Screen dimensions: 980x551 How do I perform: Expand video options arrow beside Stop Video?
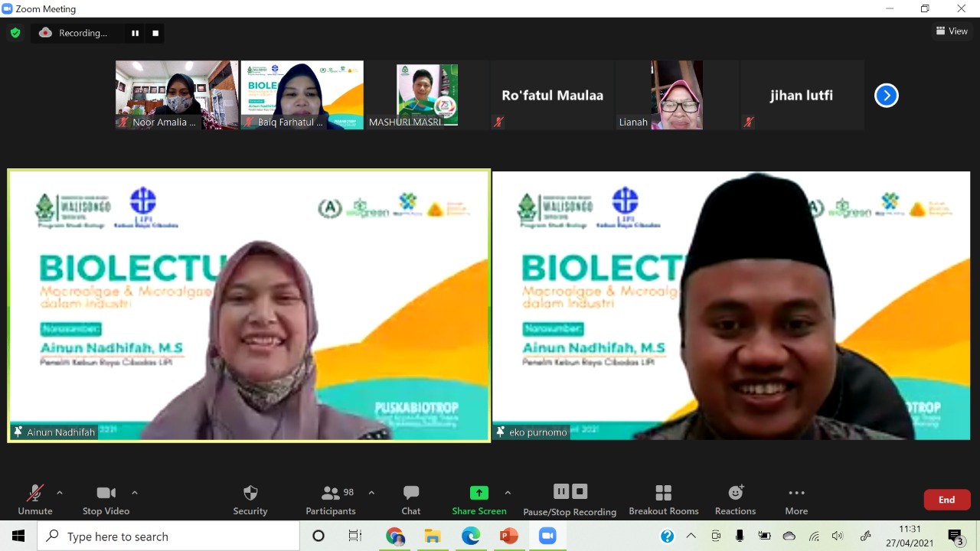point(135,493)
